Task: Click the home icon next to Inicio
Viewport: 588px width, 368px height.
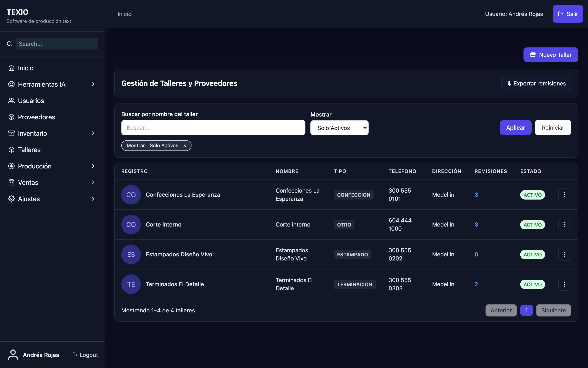Action: click(11, 68)
